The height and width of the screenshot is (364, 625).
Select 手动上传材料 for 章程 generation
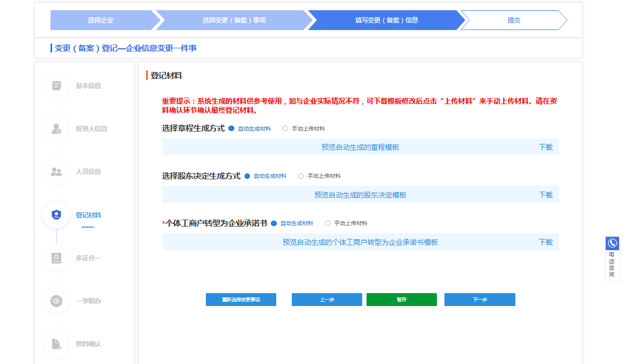(x=285, y=129)
